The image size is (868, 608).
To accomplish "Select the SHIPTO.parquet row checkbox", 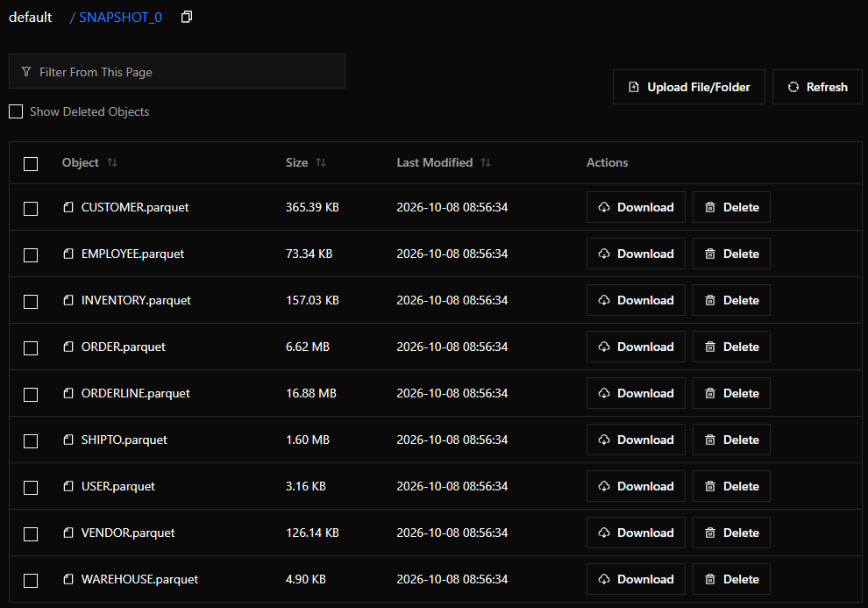I will click(31, 441).
